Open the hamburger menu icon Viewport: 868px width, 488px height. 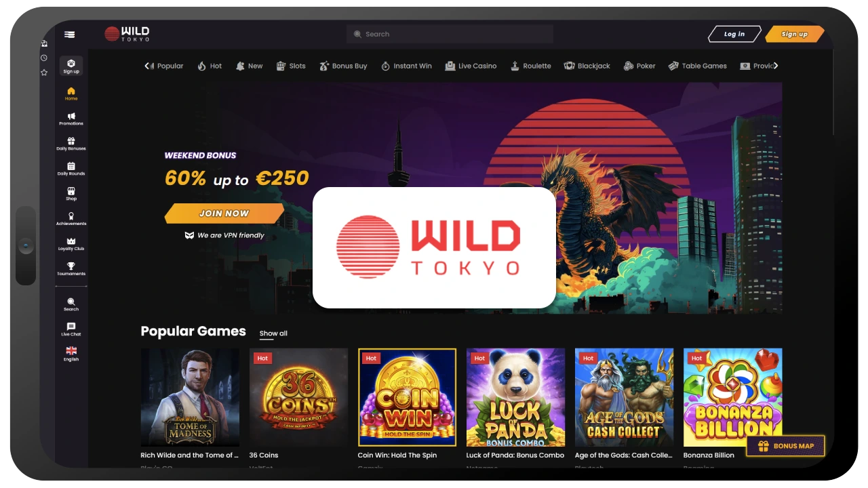(70, 35)
